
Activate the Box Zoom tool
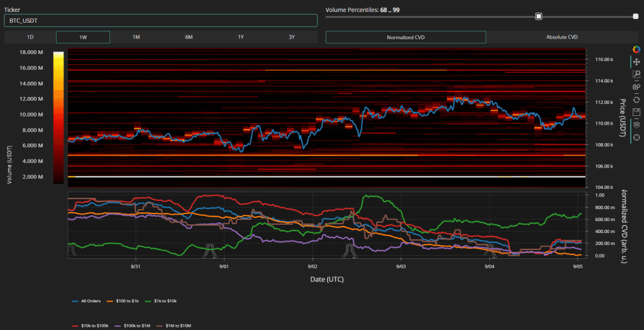pos(636,74)
